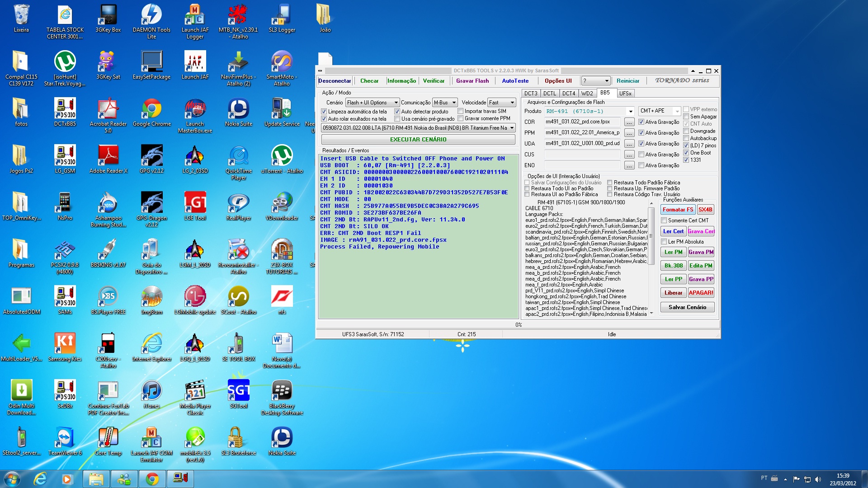Viewport: 868px width, 488px height.
Task: Open the SGTool desktop icon
Action: (238, 394)
